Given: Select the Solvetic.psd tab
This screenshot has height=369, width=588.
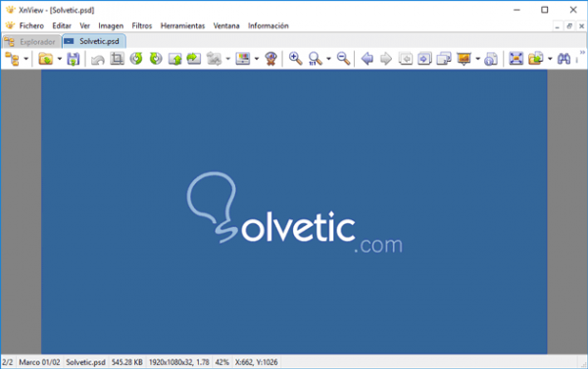Looking at the screenshot, I should point(94,41).
